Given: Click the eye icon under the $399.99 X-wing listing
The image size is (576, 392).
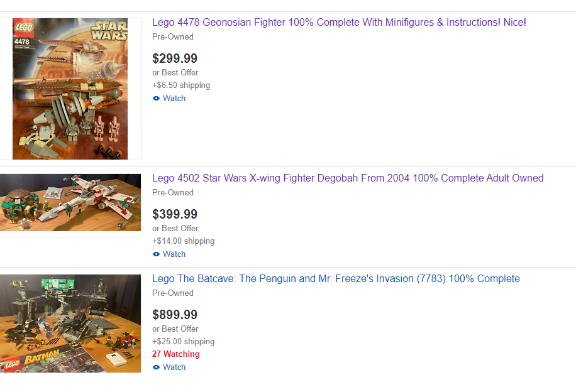Looking at the screenshot, I should (x=156, y=254).
